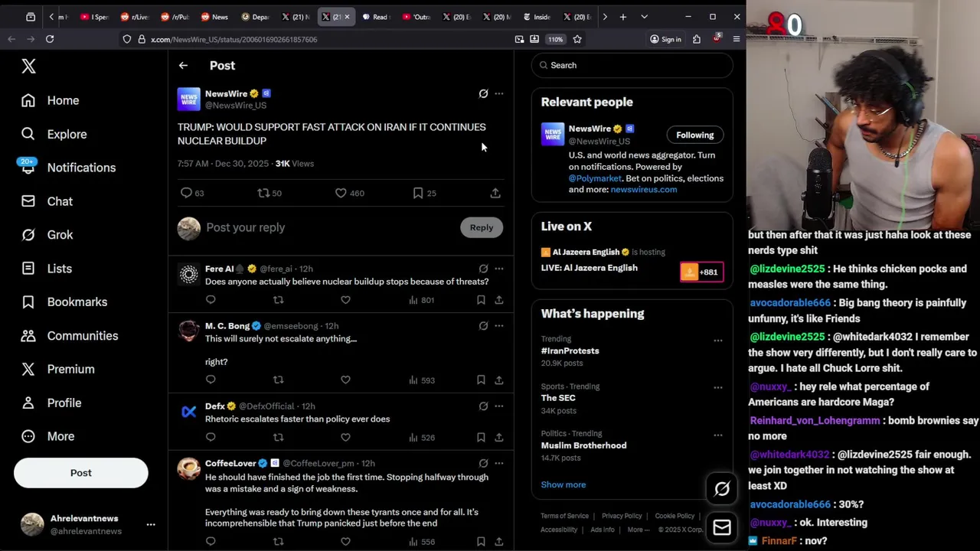Open Bookmarks in the sidebar
The width and height of the screenshot is (980, 551).
pyautogui.click(x=64, y=302)
